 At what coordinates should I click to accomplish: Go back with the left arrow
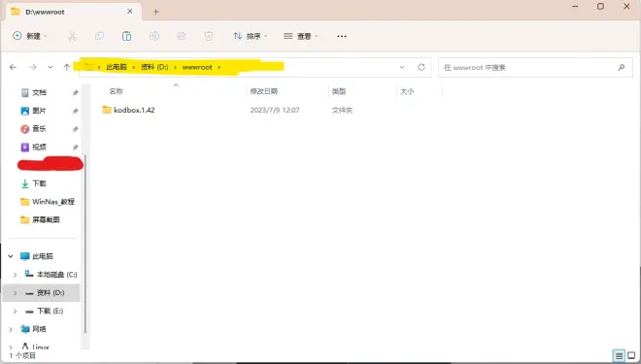coord(13,67)
